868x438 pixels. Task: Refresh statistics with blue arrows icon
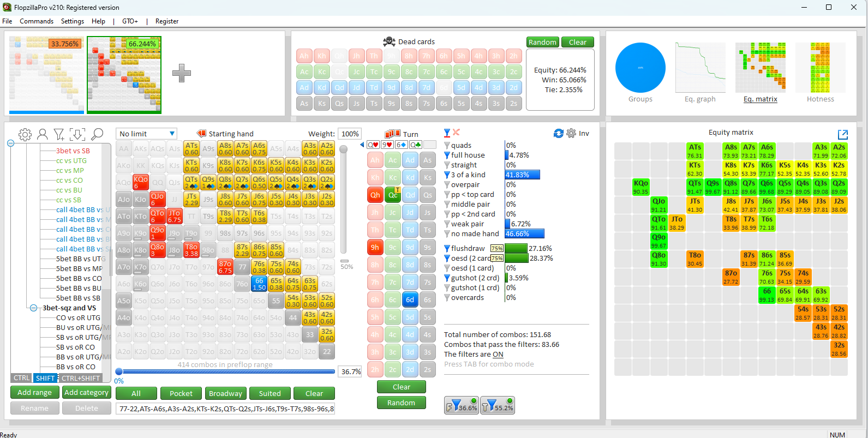point(559,133)
